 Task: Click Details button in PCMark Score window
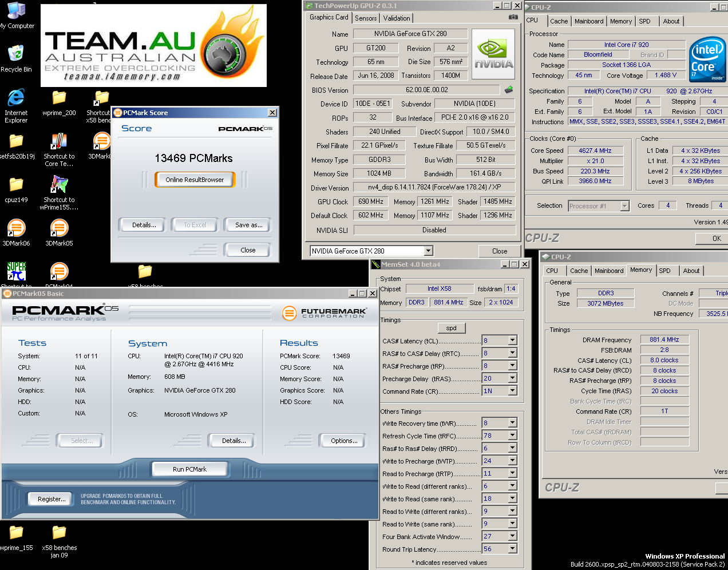144,225
